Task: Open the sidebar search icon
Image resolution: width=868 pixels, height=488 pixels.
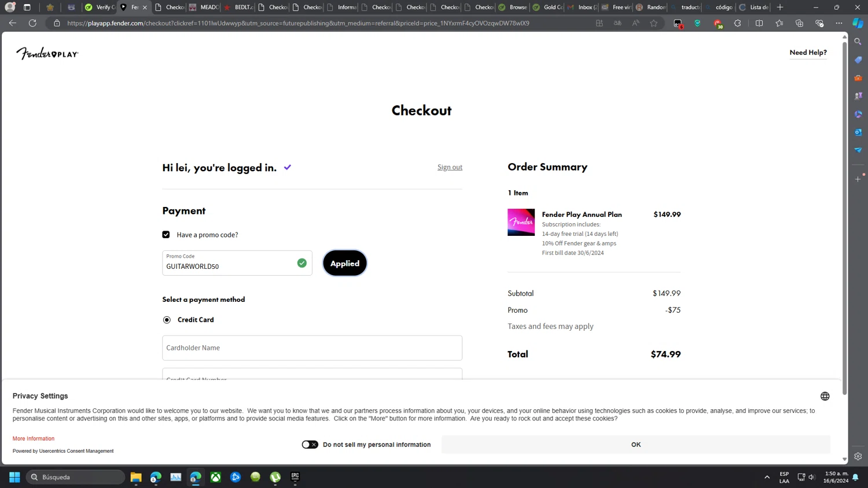Action: point(858,42)
